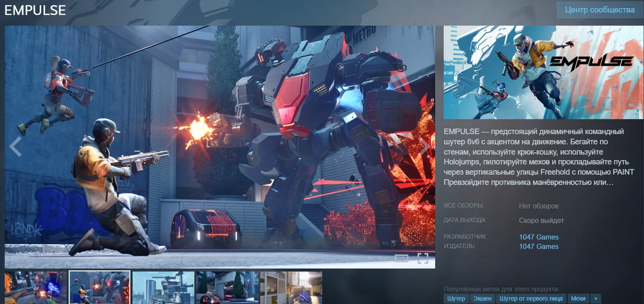Click the РАЗРАБОТЧИК label

465,237
